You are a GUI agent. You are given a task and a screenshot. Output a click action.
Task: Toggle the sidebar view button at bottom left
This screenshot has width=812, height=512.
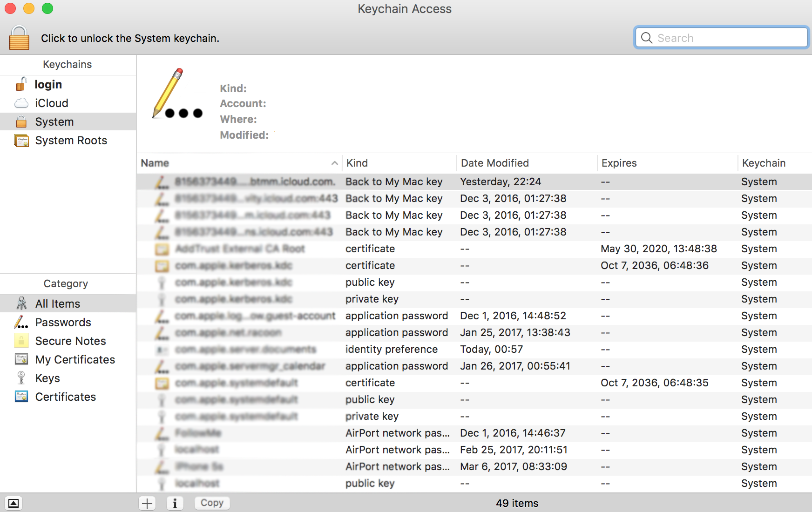pyautogui.click(x=14, y=503)
